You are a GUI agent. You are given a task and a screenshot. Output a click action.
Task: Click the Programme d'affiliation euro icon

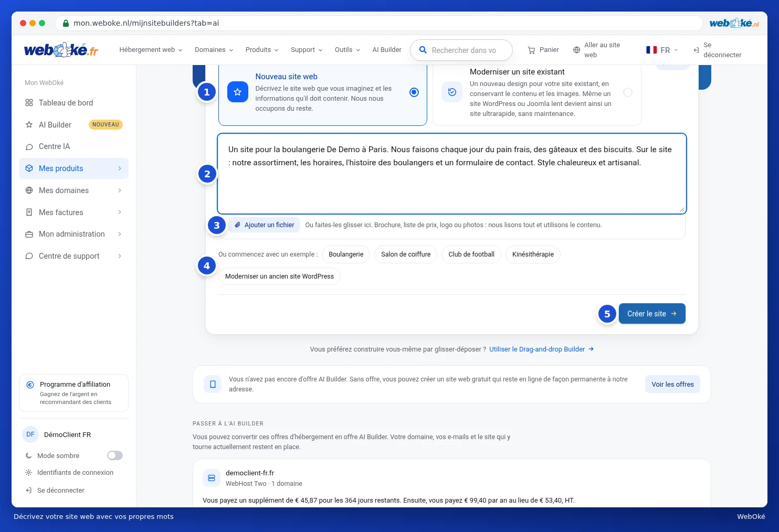pyautogui.click(x=30, y=385)
